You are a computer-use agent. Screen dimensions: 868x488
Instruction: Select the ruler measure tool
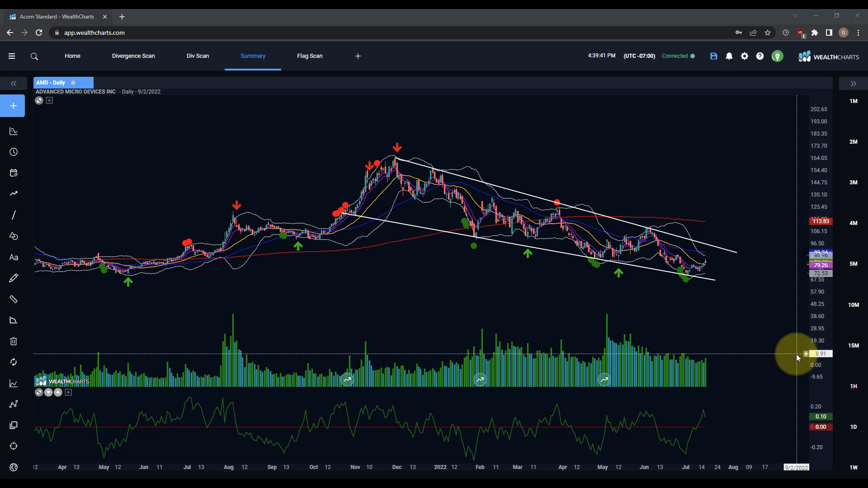[x=14, y=300]
